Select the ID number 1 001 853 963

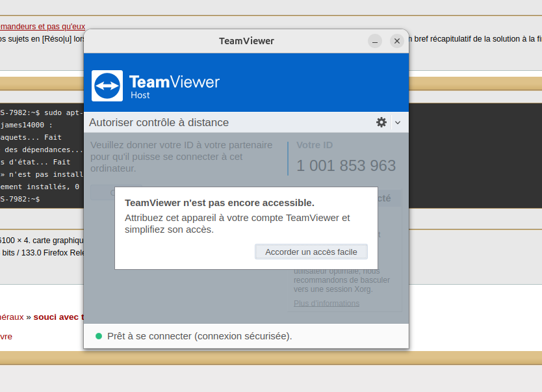(x=346, y=166)
